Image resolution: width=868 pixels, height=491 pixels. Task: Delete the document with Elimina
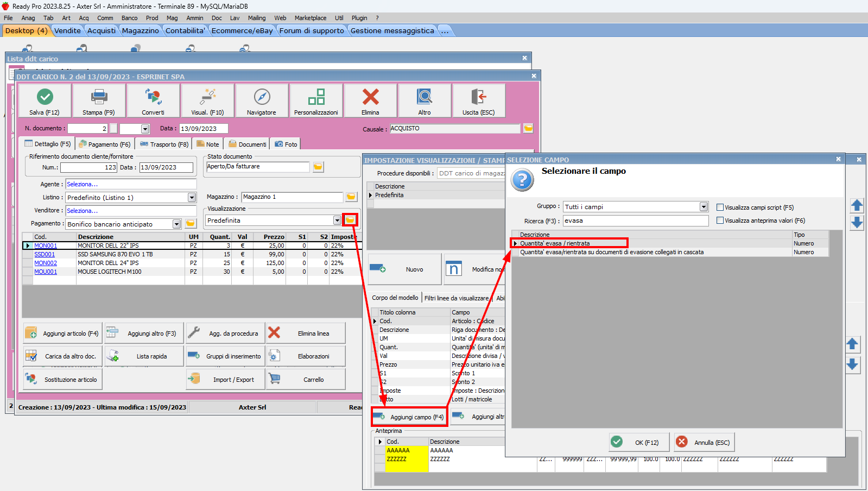pos(370,100)
